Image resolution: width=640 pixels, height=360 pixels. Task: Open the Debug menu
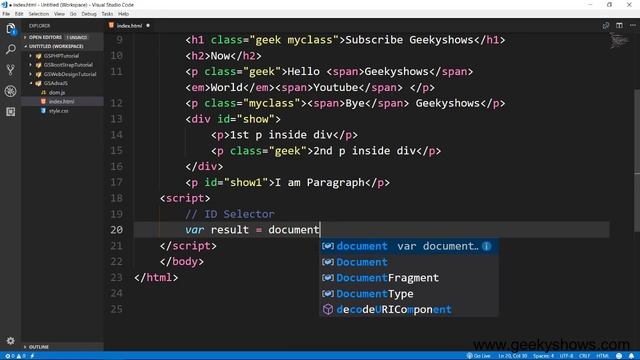[x=89, y=14]
